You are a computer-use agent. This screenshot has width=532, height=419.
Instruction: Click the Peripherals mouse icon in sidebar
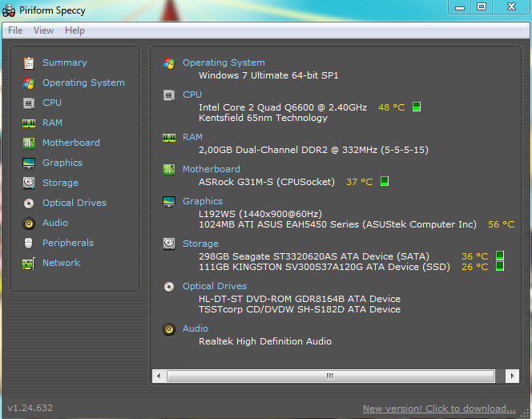[29, 243]
